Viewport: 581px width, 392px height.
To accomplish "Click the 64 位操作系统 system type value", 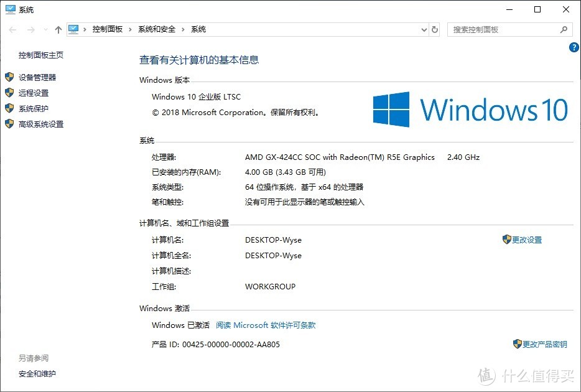I will (304, 187).
